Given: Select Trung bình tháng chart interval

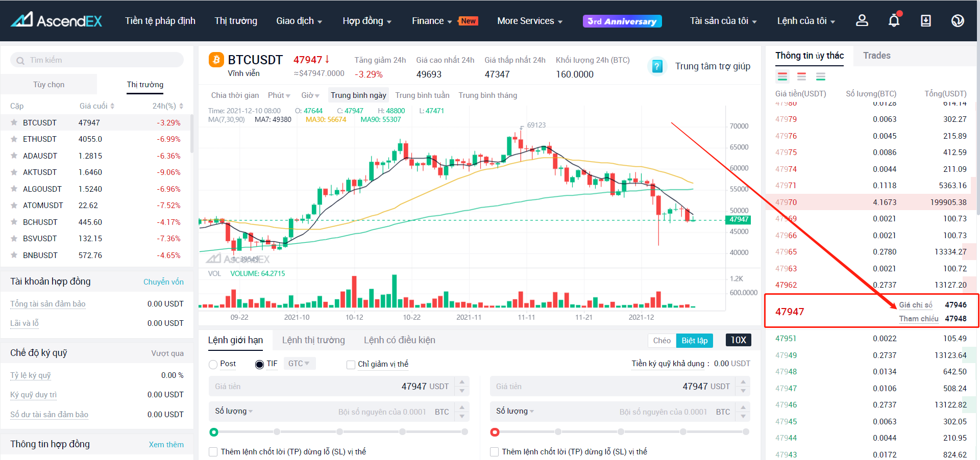Looking at the screenshot, I should click(x=487, y=95).
